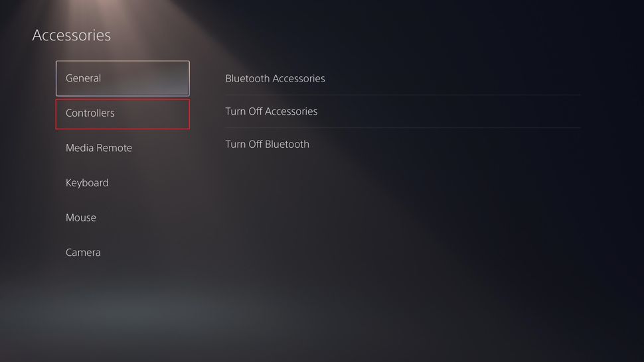
Task: Choose Turn Off Accessories
Action: point(271,111)
